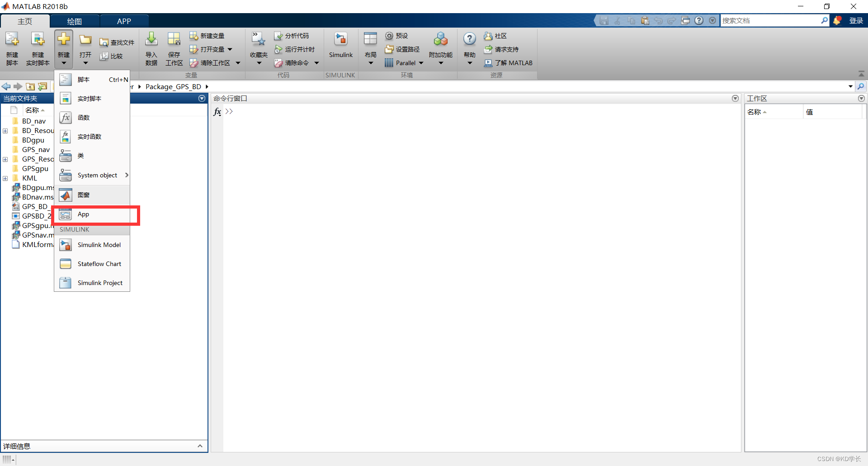Open the 工作区 panel actions menu

click(x=861, y=99)
